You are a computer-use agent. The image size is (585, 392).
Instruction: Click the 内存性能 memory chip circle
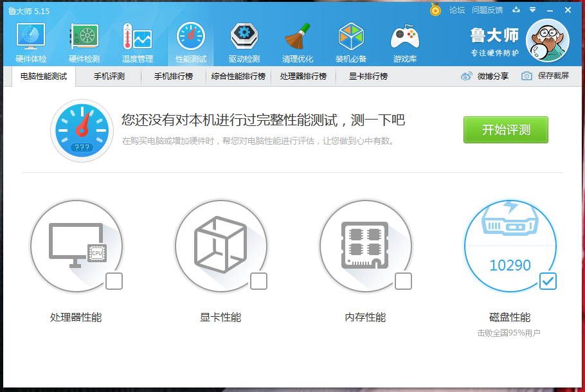(x=366, y=246)
